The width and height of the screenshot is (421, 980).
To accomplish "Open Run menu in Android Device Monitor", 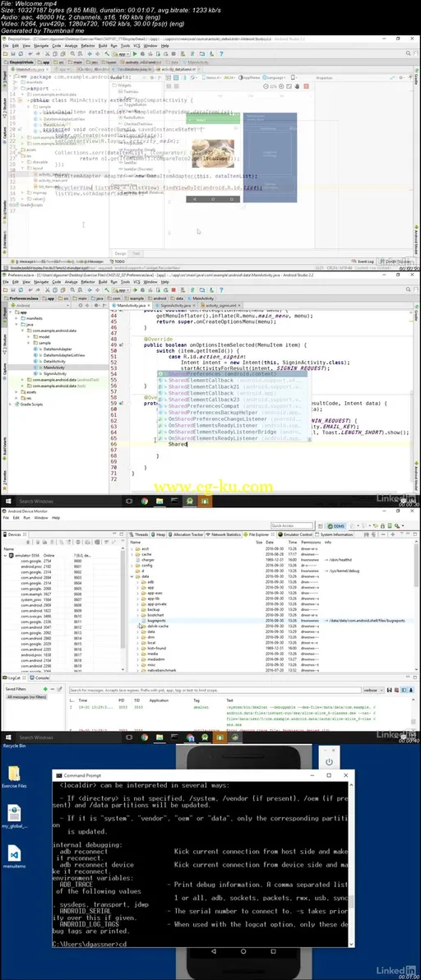I will 26,517.
